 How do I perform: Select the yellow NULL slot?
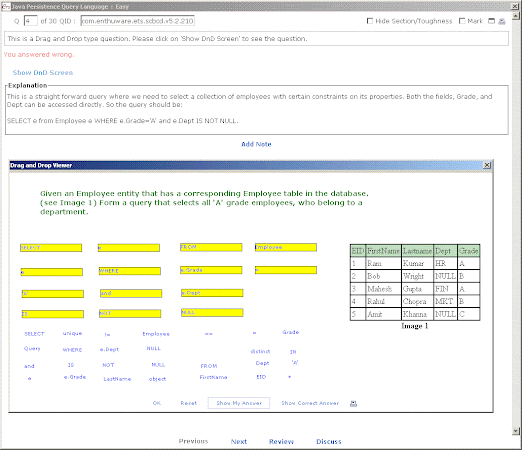coord(212,313)
